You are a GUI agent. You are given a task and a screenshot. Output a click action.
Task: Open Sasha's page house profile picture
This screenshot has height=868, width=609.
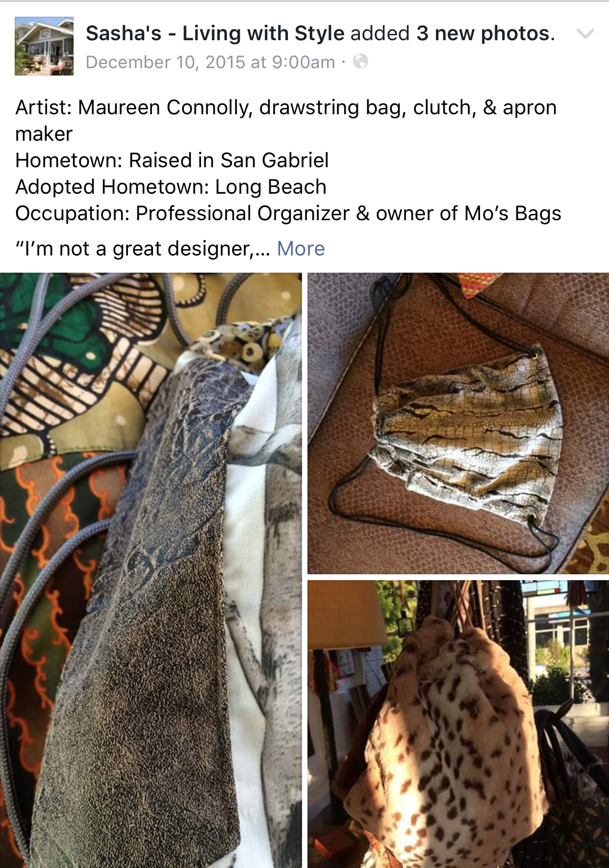44,46
